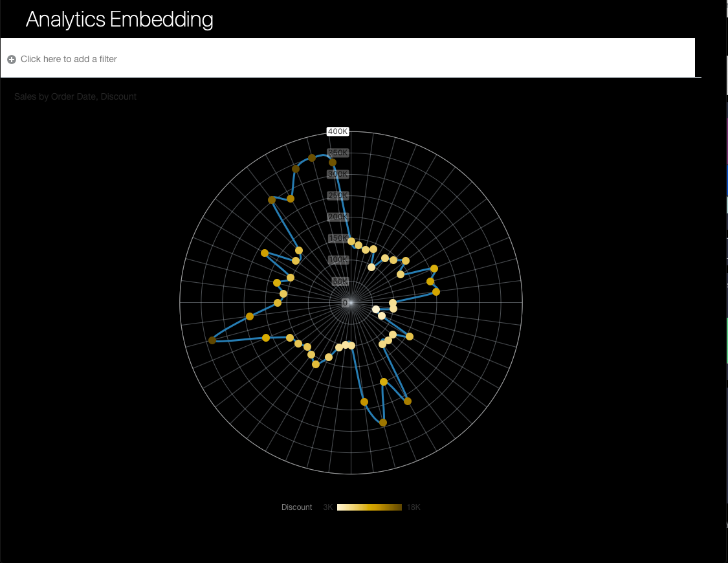
Task: Select the 0 label at the chart center
Action: pyautogui.click(x=345, y=302)
